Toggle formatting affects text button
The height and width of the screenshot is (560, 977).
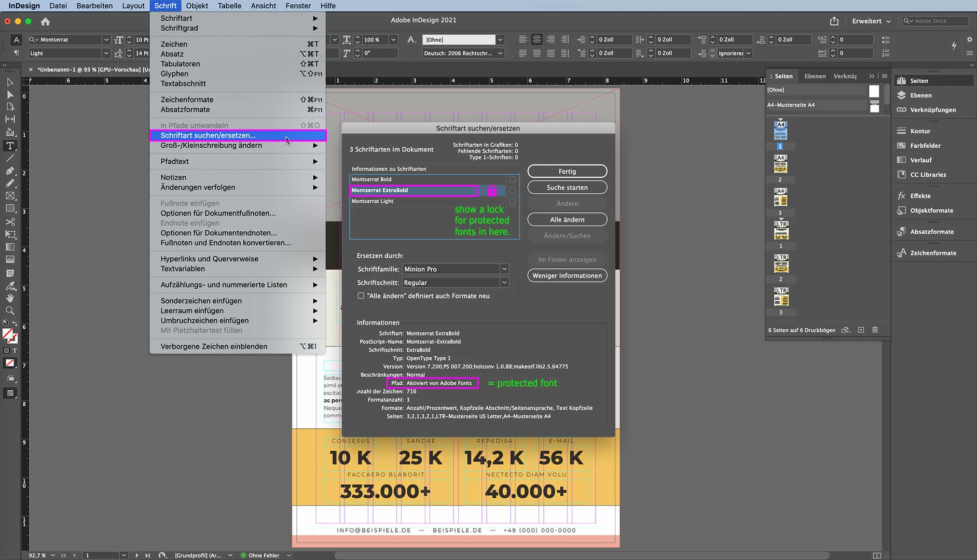pos(15,351)
